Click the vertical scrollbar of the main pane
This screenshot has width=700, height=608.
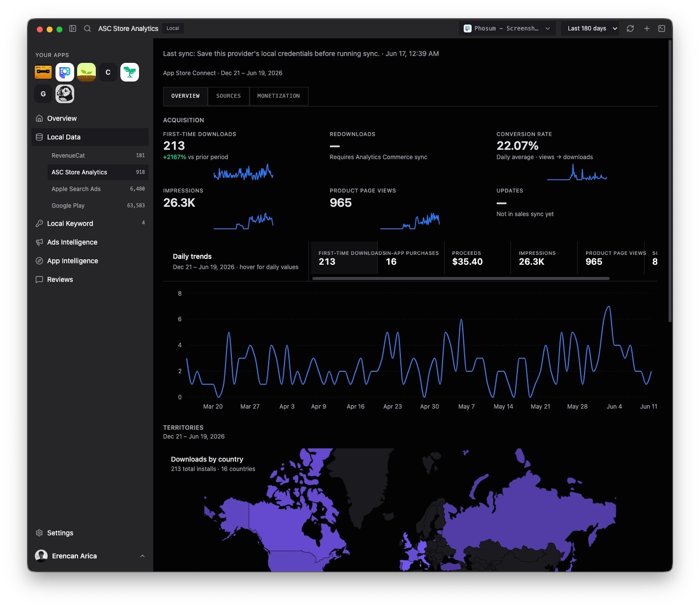670,181
